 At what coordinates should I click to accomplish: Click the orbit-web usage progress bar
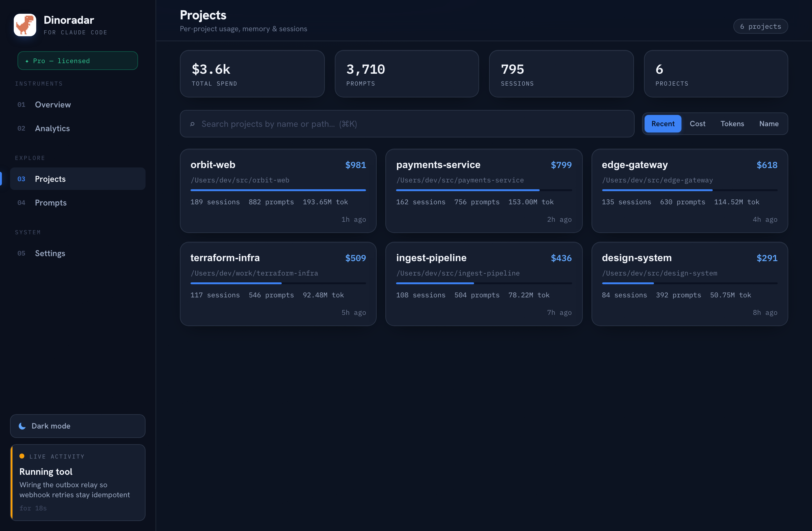(278, 190)
